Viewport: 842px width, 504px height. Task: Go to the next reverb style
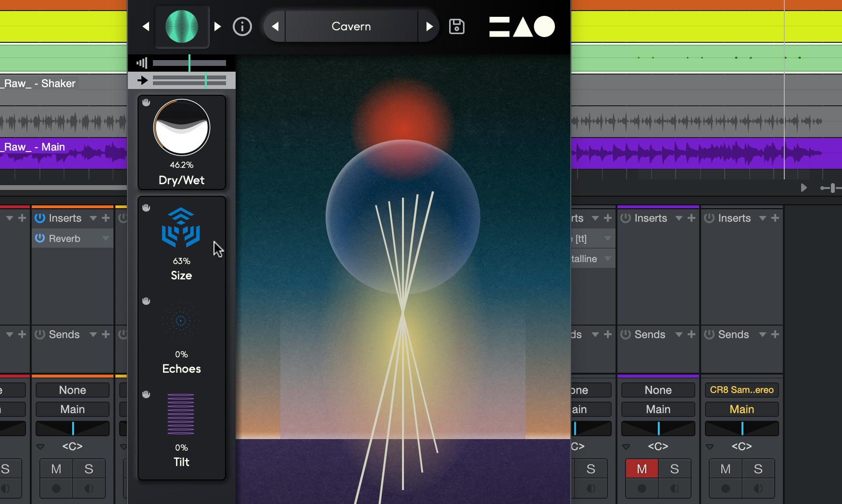(217, 26)
